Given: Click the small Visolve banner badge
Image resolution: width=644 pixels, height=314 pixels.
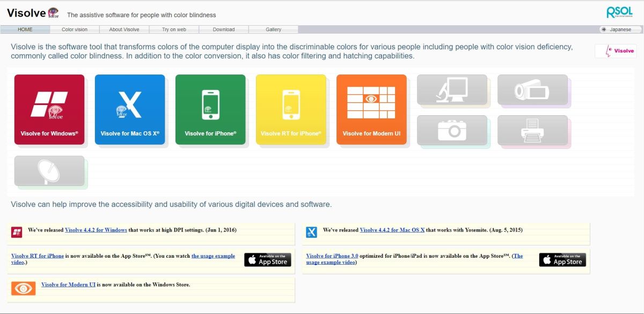Looking at the screenshot, I should (x=616, y=51).
